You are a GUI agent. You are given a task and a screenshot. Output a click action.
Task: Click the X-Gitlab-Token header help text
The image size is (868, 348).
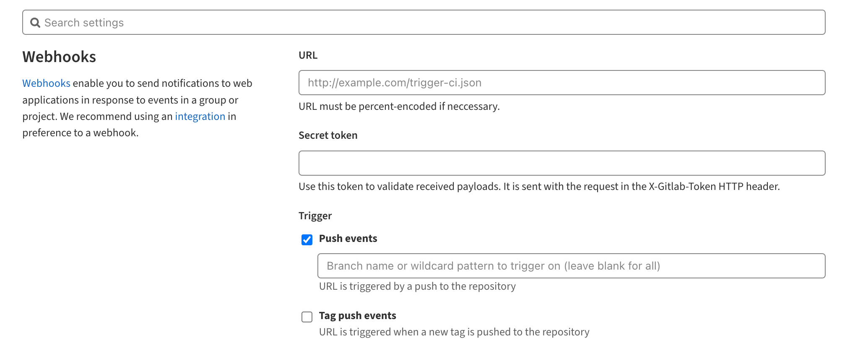pyautogui.click(x=539, y=187)
